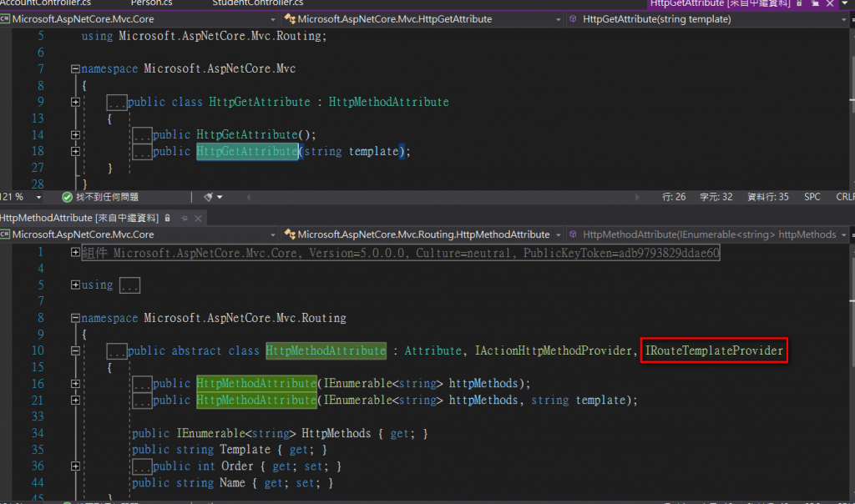
Task: Click assembly Version=5.0.0.0 text on line 1
Action: point(357,253)
